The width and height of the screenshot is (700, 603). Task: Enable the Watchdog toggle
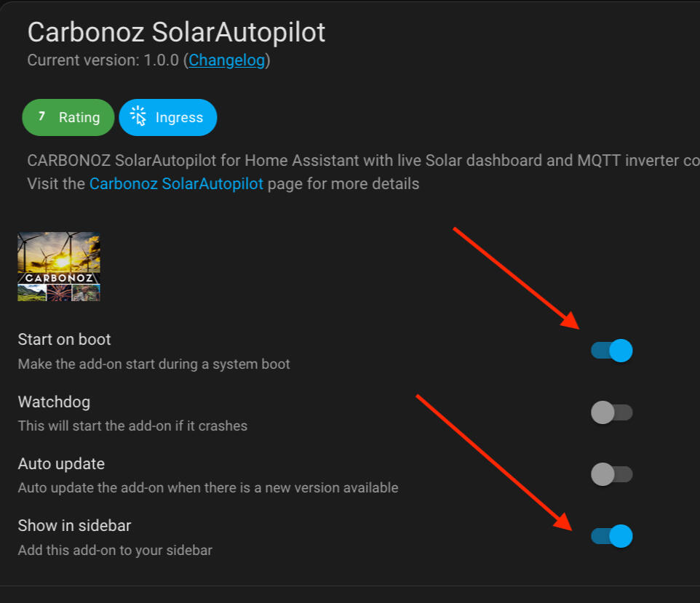click(612, 412)
